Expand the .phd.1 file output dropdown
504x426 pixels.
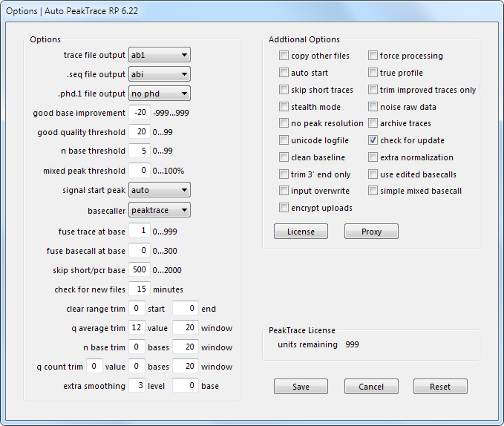160,94
